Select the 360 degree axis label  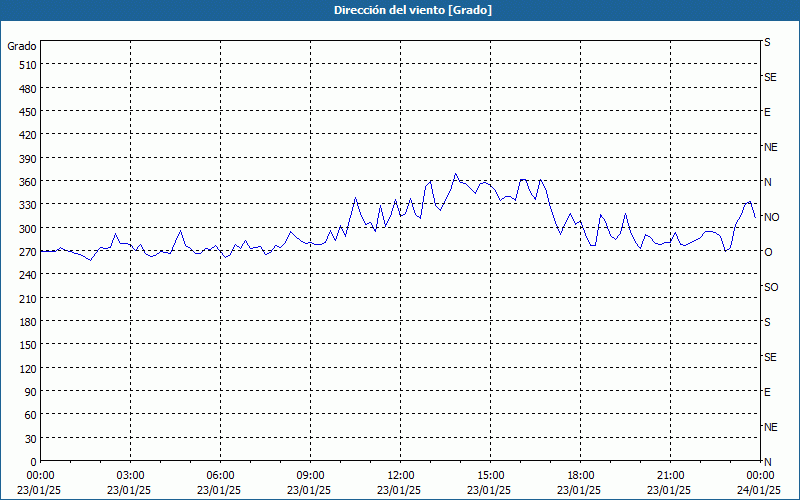pos(28,182)
